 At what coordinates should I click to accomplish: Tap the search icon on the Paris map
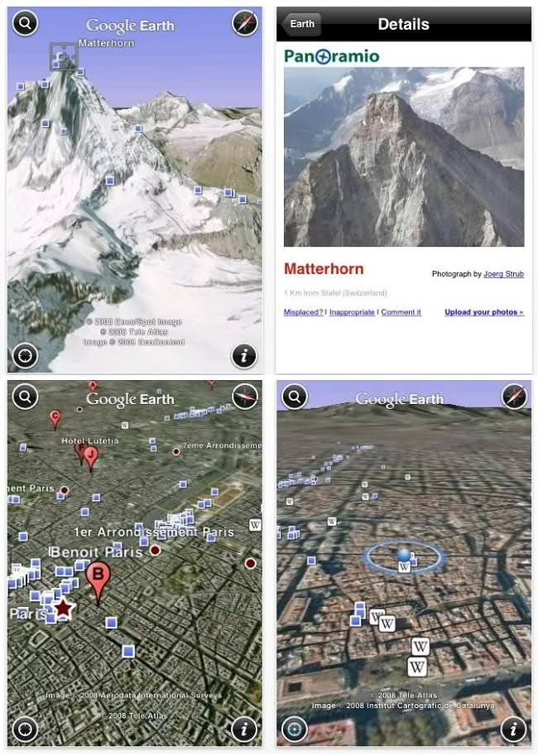click(x=25, y=397)
